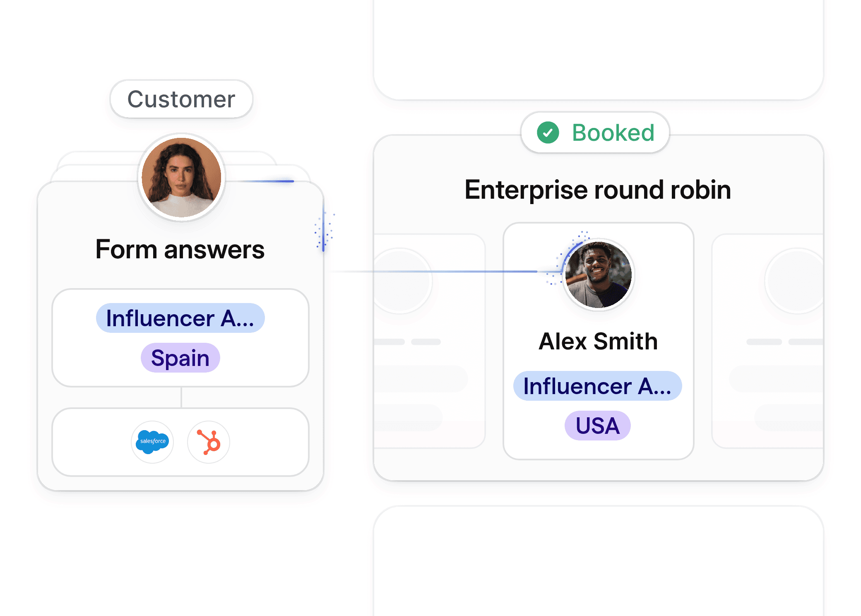
Task: Click the Booked status badge text
Action: coord(613,133)
